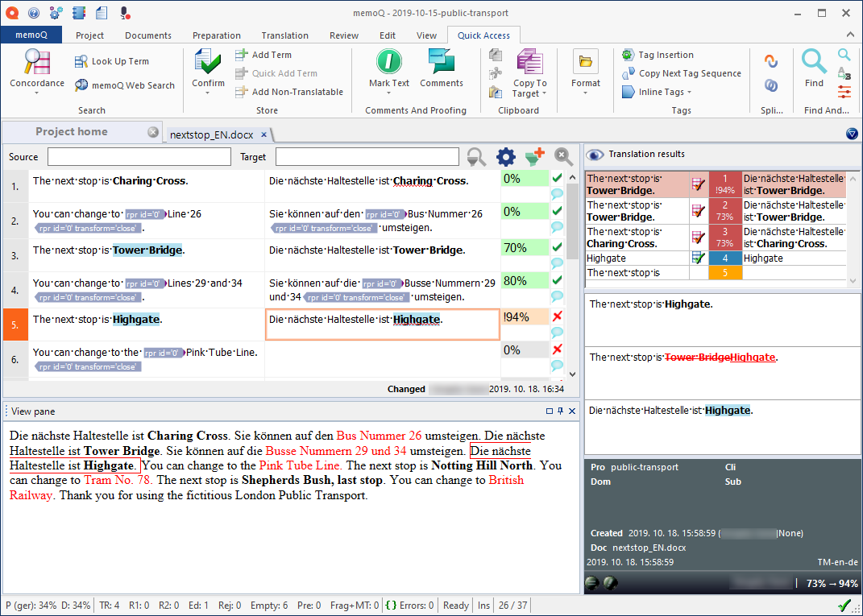Open the source filter dropdown magnifier
863x616 pixels.
[476, 157]
